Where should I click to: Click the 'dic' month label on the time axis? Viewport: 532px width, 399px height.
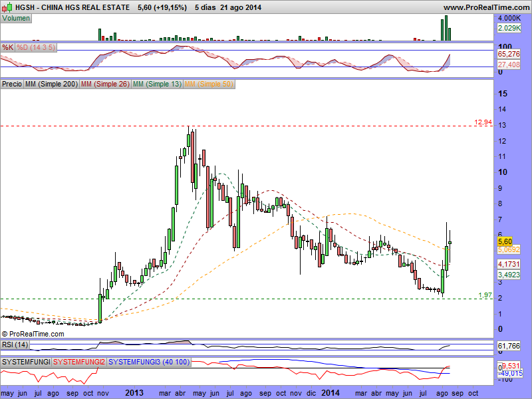click(311, 394)
